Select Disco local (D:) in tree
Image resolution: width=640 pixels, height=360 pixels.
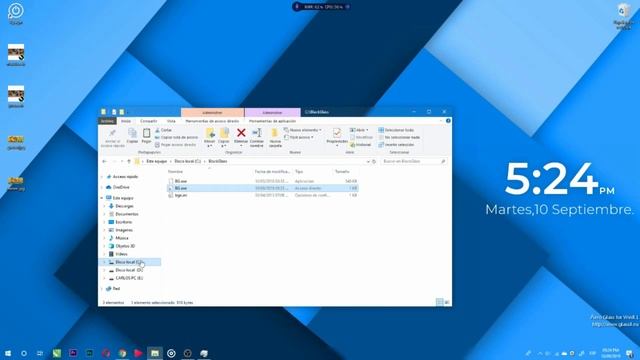pyautogui.click(x=129, y=270)
